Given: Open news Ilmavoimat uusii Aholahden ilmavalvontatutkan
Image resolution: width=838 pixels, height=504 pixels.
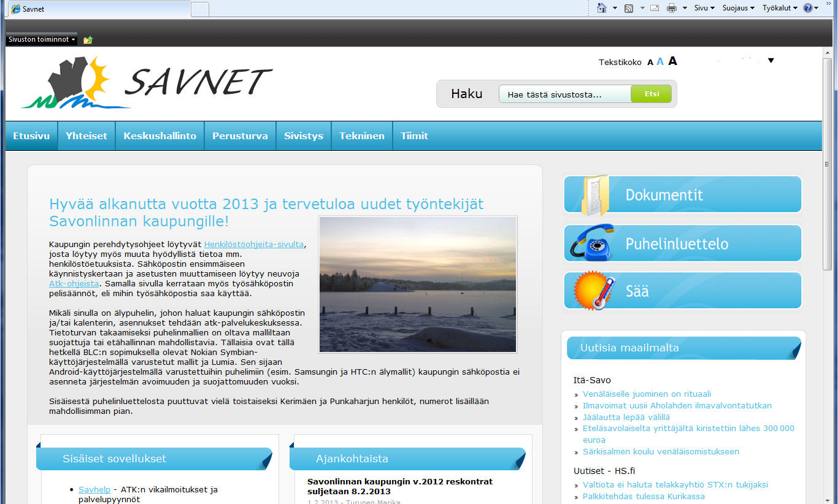Looking at the screenshot, I should [677, 405].
